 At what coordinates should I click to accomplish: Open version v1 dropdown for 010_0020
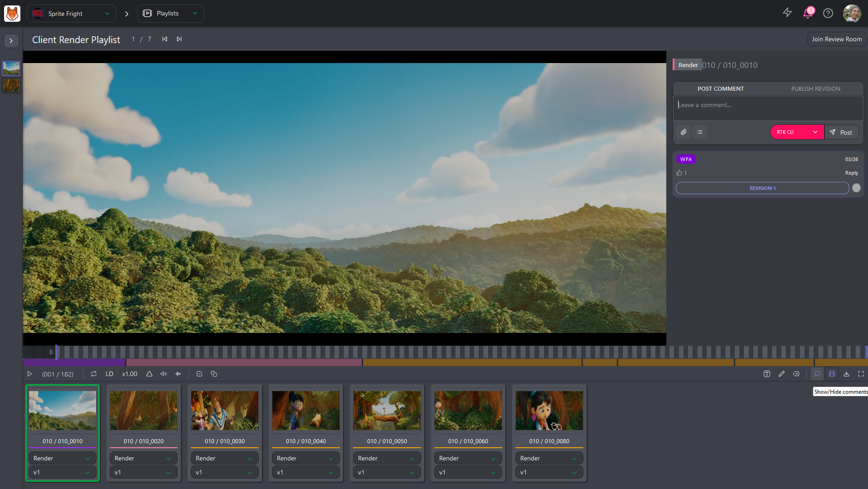click(143, 472)
